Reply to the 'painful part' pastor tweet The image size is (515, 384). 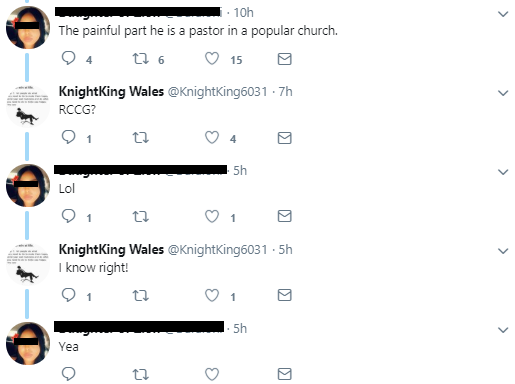tap(69, 58)
